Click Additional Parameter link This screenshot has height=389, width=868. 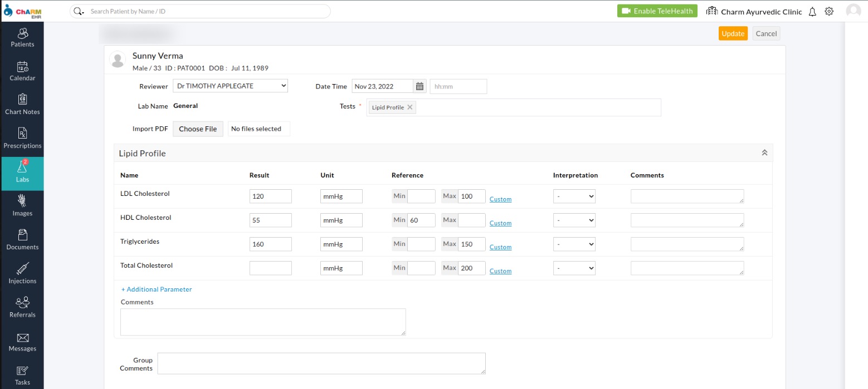pos(156,289)
